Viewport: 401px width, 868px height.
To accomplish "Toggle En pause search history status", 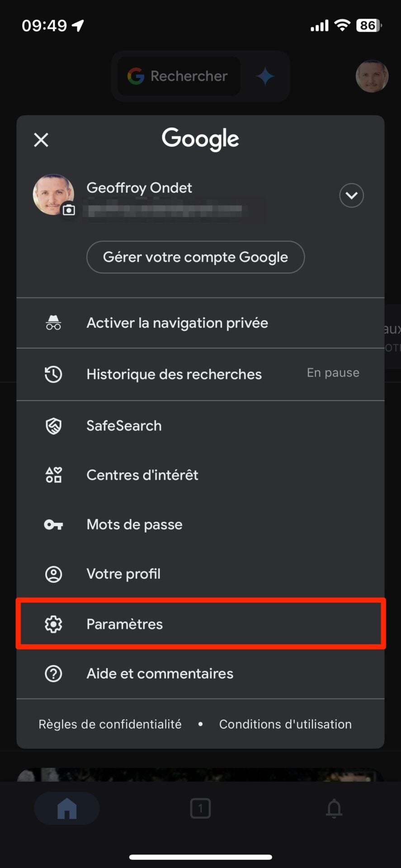I will tap(333, 373).
